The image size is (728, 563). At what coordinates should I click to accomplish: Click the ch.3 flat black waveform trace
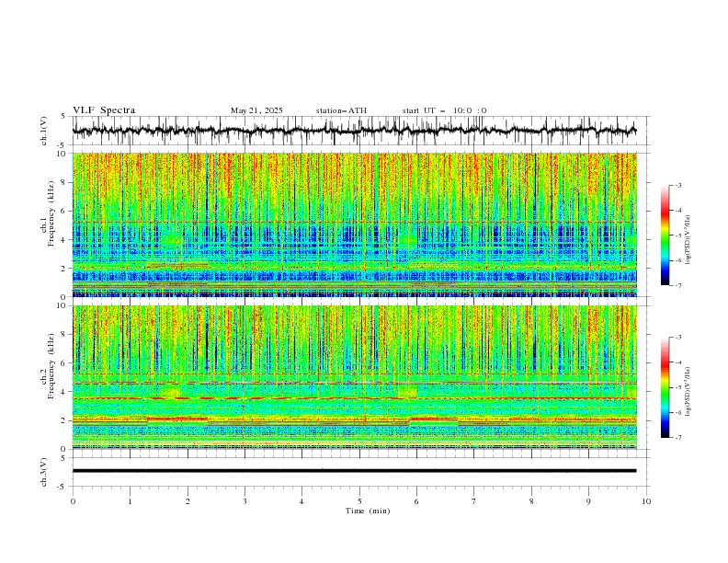tap(355, 471)
